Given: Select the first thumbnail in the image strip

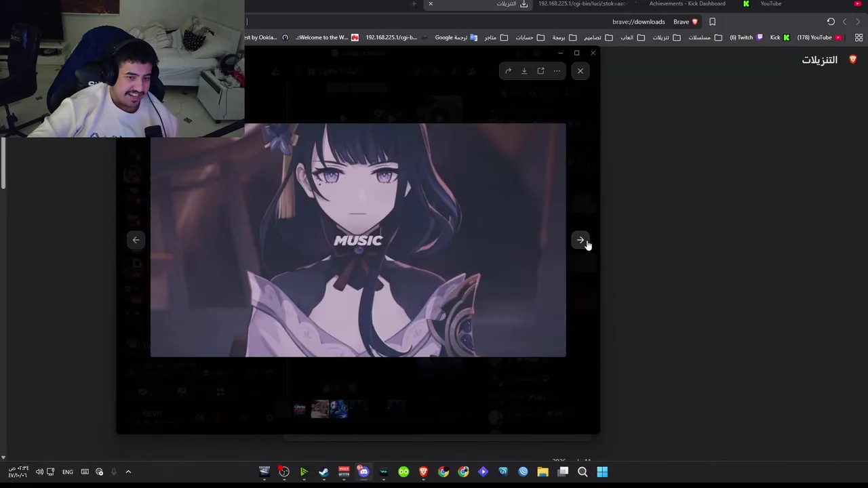Looking at the screenshot, I should pyautogui.click(x=300, y=409).
